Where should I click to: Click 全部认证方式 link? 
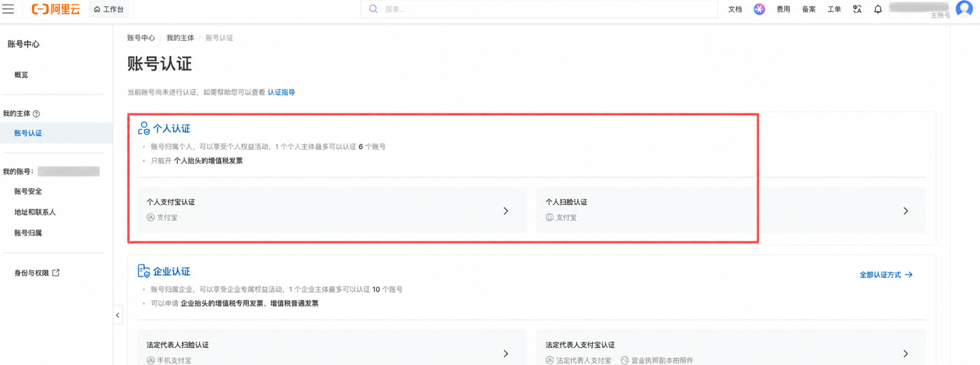click(x=886, y=275)
